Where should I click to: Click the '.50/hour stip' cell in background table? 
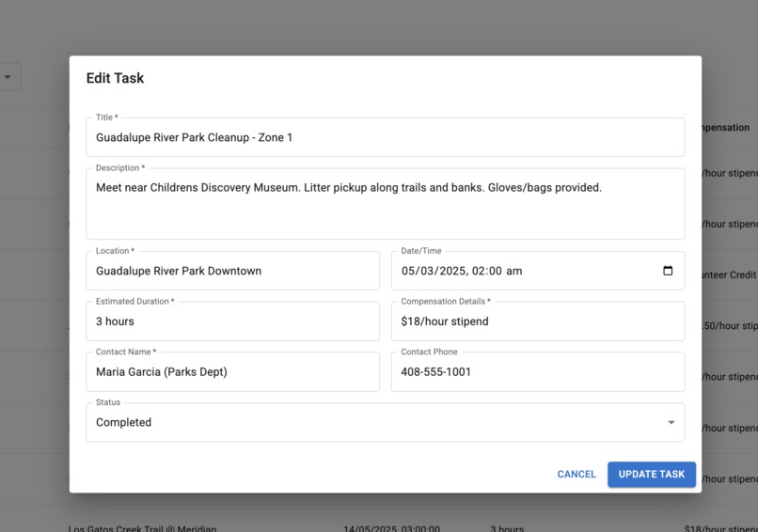(730, 326)
